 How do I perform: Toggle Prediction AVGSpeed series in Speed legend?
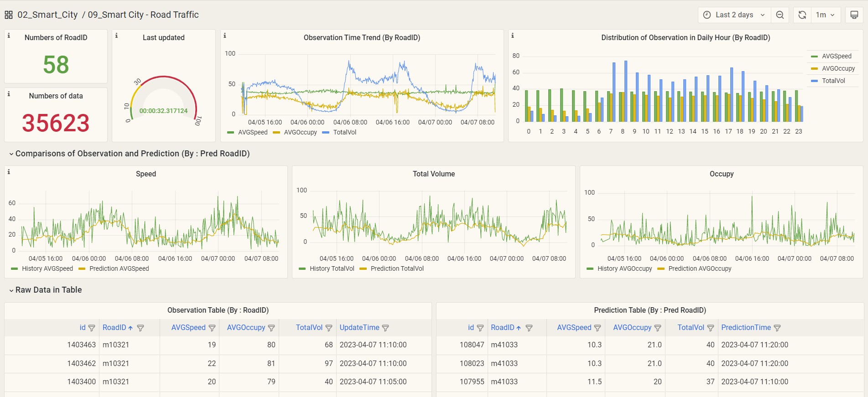coord(119,268)
